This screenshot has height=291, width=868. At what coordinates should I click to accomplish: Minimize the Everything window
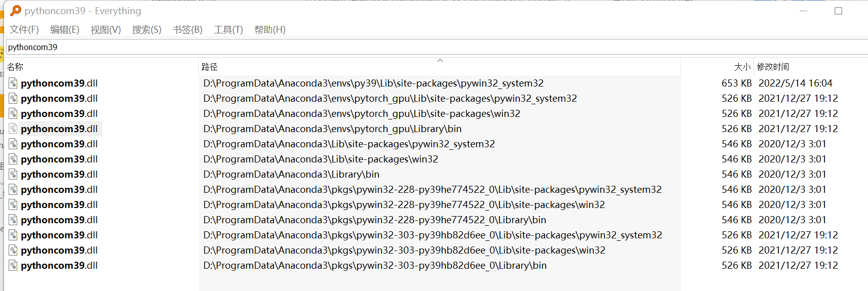click(x=803, y=11)
